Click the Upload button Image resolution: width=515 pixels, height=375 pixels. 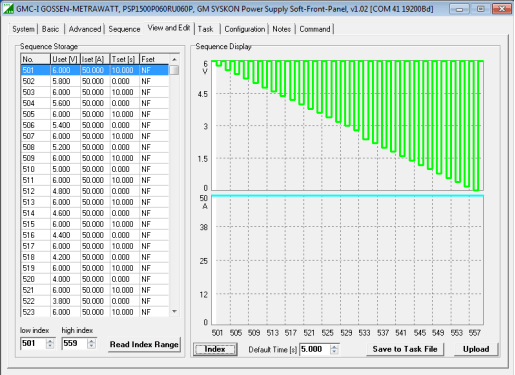click(x=476, y=349)
